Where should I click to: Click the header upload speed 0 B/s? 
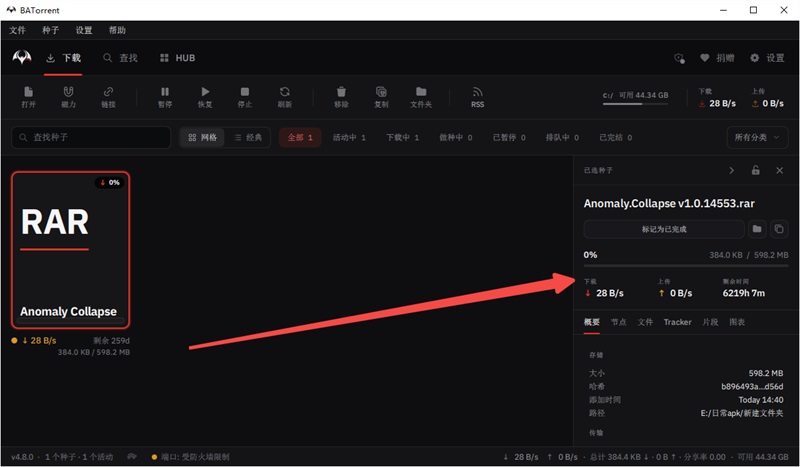pyautogui.click(x=767, y=103)
